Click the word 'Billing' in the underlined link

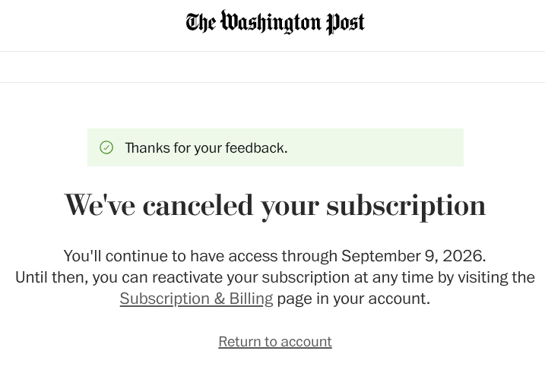click(251, 299)
